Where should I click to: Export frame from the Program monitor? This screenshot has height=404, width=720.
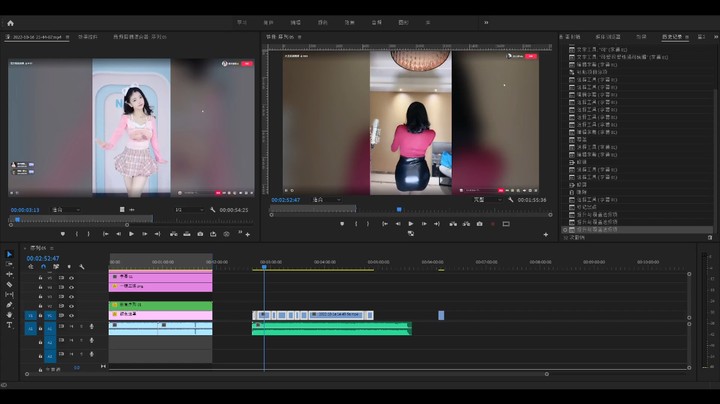[479, 224]
